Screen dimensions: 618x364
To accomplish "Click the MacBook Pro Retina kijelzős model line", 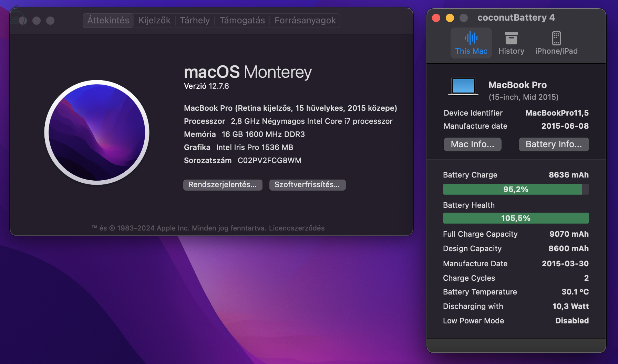I will click(290, 108).
